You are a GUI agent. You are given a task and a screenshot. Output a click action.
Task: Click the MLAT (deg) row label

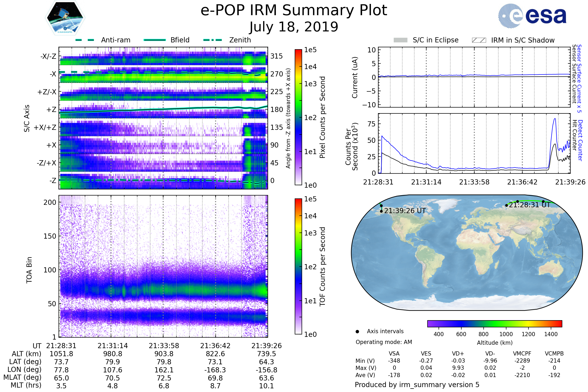pos(22,377)
